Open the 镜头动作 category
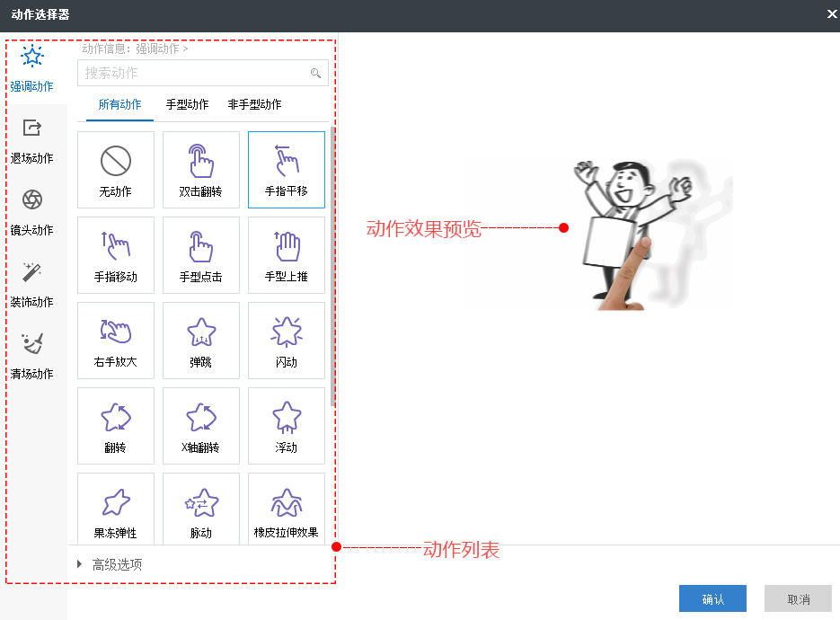Image resolution: width=840 pixels, height=620 pixels. click(x=32, y=216)
